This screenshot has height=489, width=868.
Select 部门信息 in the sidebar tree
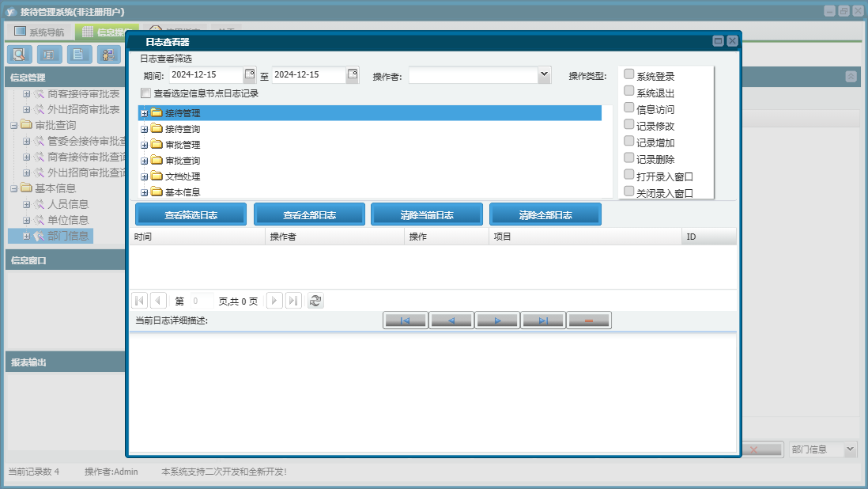[x=67, y=236]
